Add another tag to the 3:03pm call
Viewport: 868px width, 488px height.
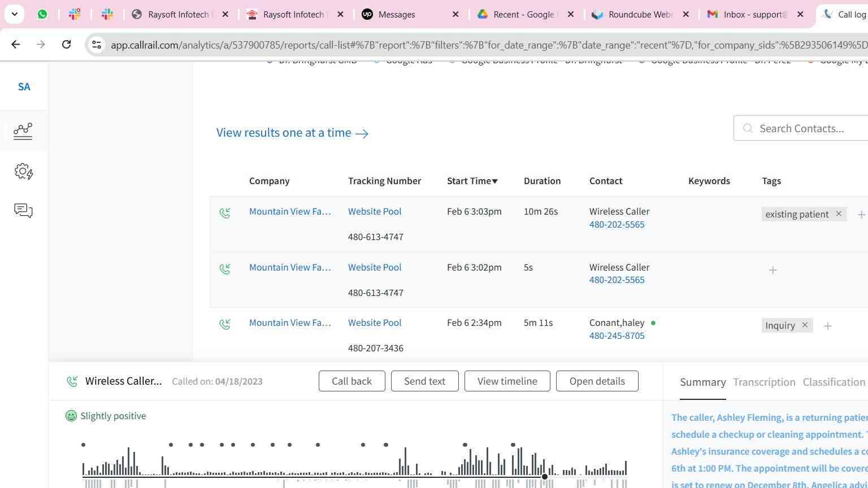pyautogui.click(x=861, y=215)
